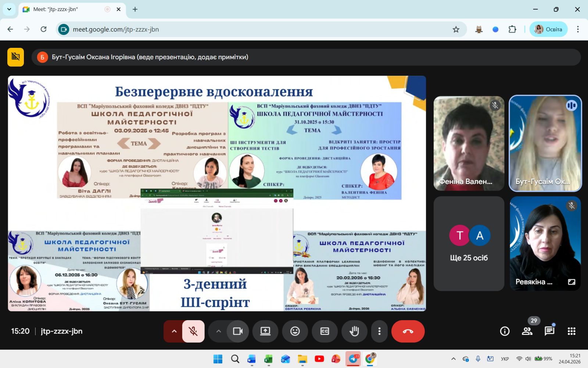Turn on closed captions
This screenshot has height=368, width=588.
325,331
